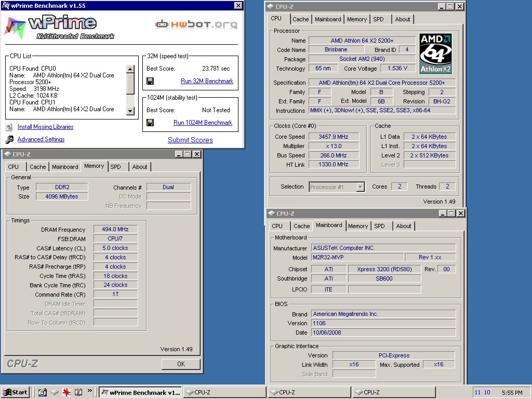Image resolution: width=532 pixels, height=399 pixels.
Task: Click the Core Speed 3457.9 MHz field
Action: (x=334, y=137)
